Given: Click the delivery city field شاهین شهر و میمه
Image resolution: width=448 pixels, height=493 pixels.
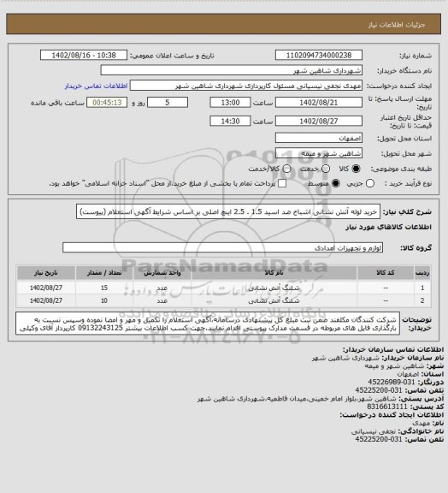Looking at the screenshot, I should click(x=319, y=153).
